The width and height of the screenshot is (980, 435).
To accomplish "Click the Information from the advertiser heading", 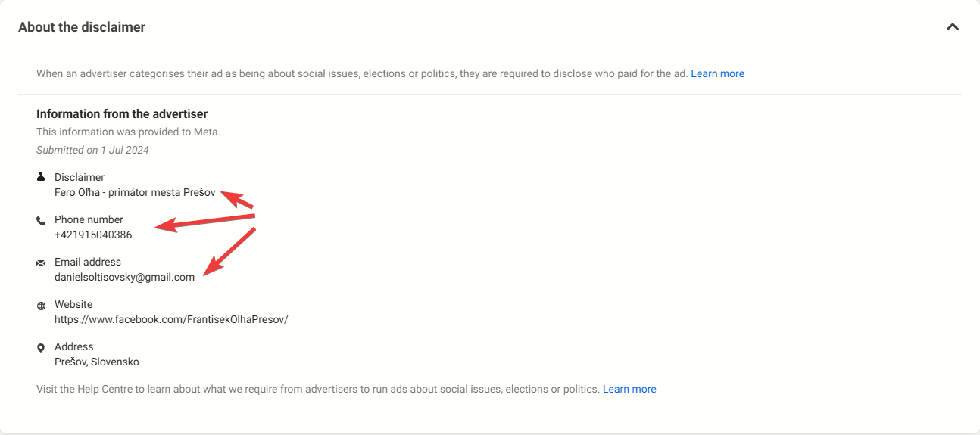I will tap(122, 114).
